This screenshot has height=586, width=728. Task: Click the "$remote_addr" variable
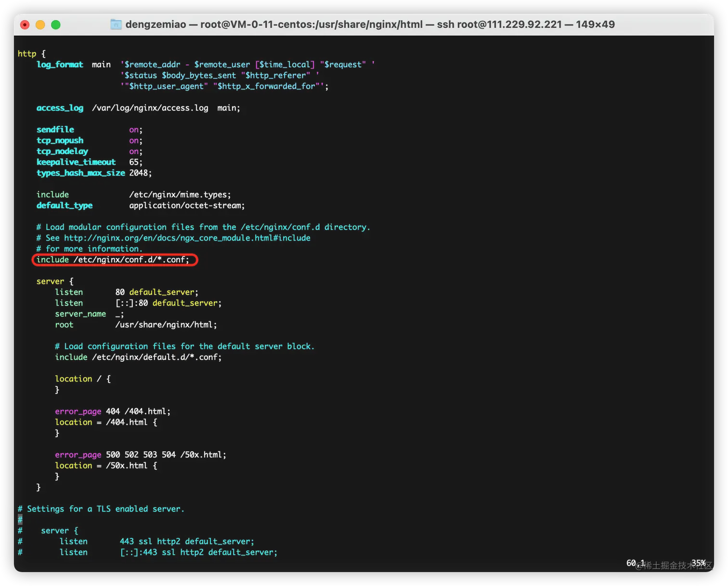tap(153, 64)
